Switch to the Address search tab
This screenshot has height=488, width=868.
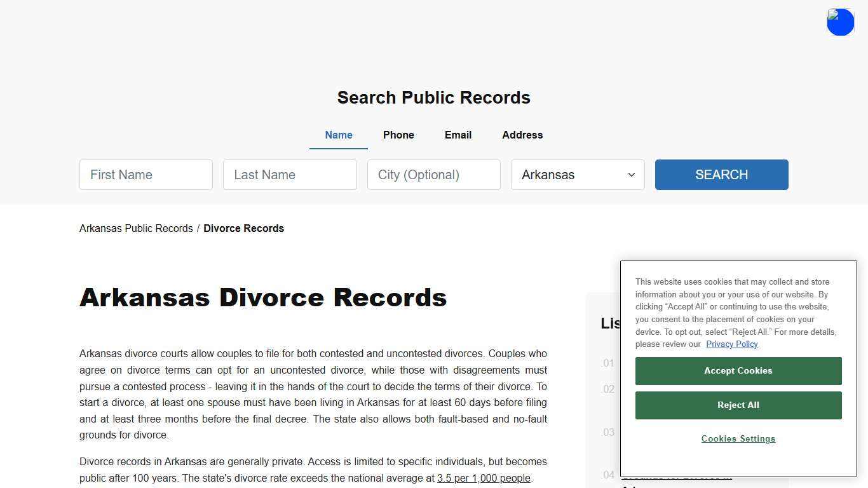point(522,135)
